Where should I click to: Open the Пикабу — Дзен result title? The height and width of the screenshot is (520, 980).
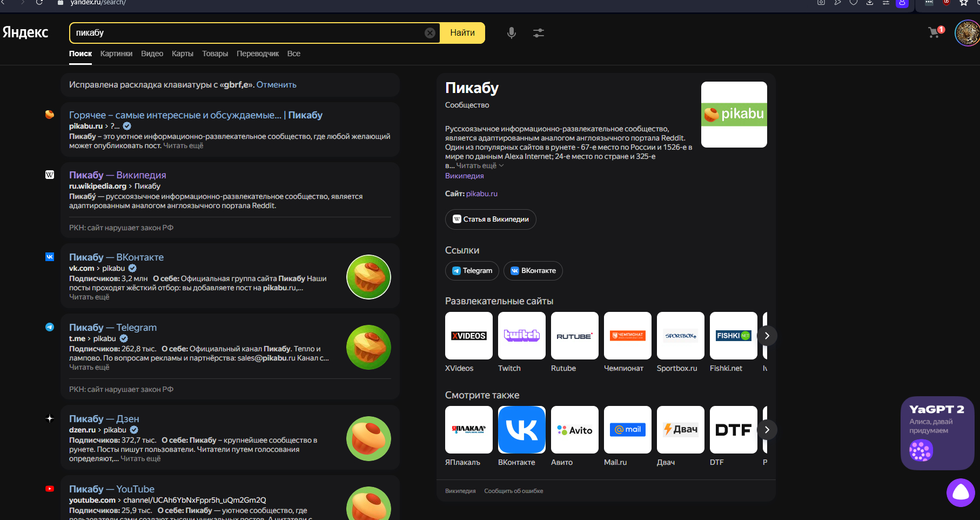tap(104, 419)
